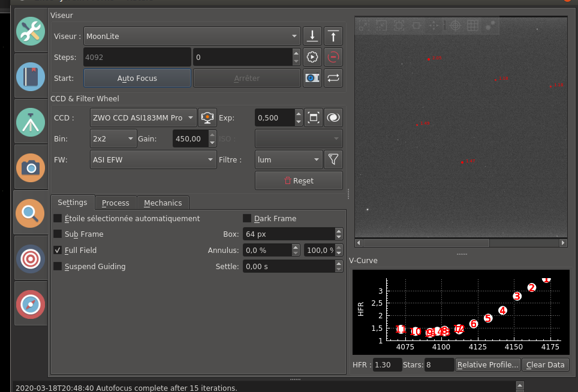Image resolution: width=578 pixels, height=392 pixels.
Task: Click V-Curve data point 6
Action: [474, 324]
